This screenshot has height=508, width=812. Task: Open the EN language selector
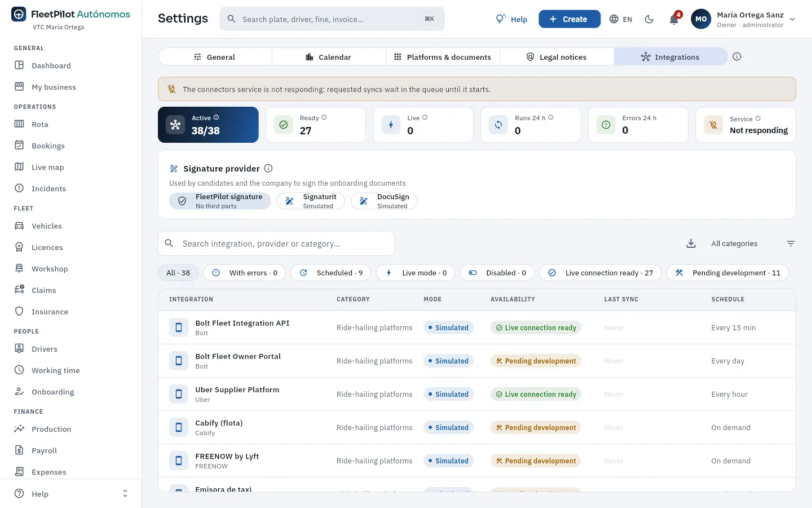(621, 19)
